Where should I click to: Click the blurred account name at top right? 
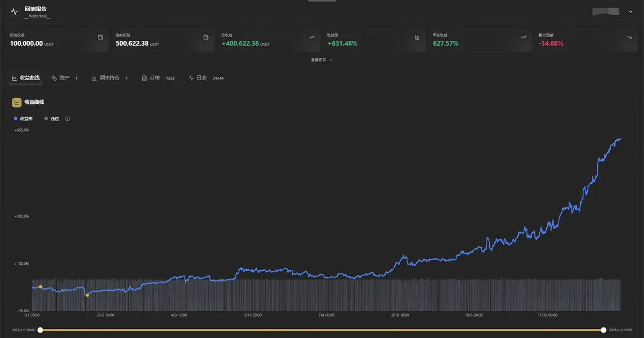[605, 11]
